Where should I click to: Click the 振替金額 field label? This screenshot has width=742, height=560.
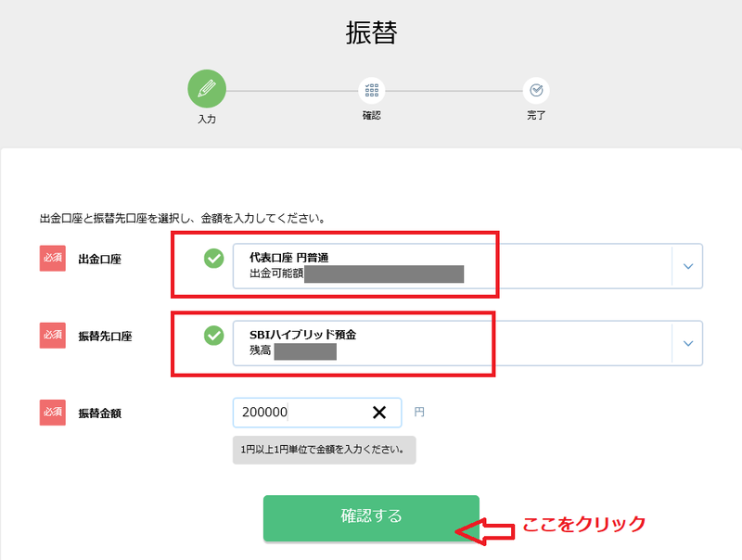(x=100, y=414)
